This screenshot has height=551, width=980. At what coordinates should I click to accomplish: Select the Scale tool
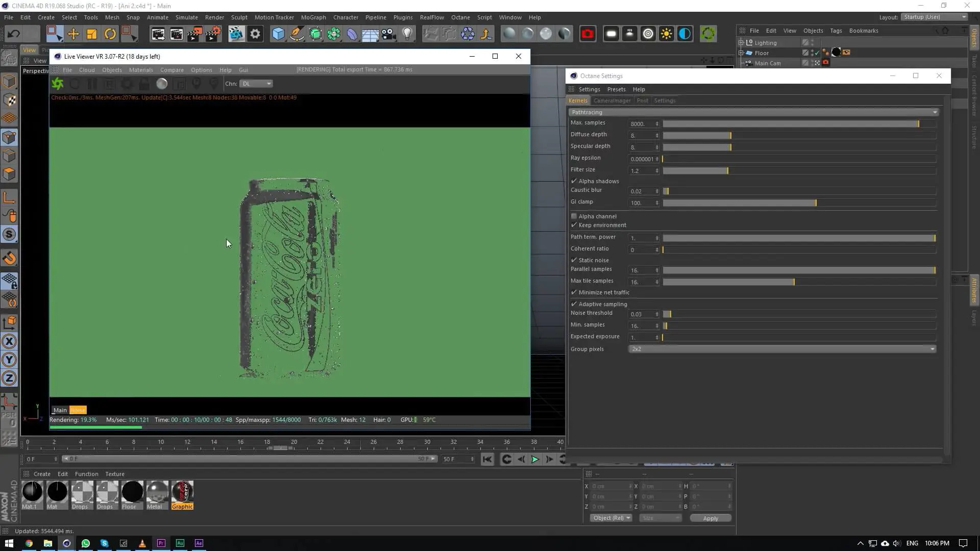click(91, 34)
